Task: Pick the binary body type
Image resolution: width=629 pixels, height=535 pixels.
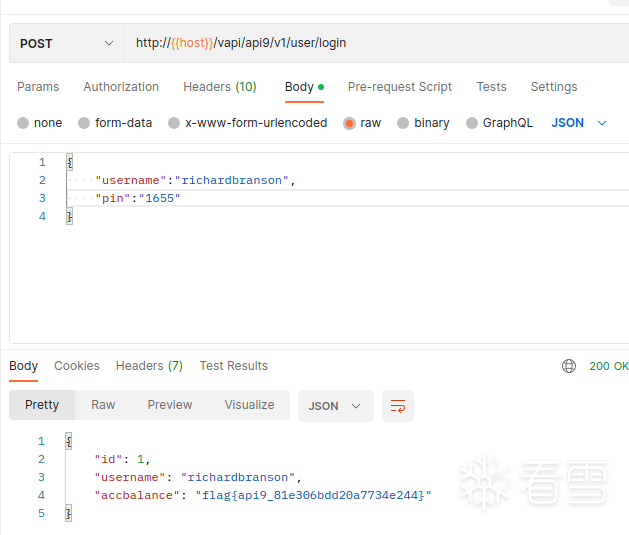Action: pos(403,123)
